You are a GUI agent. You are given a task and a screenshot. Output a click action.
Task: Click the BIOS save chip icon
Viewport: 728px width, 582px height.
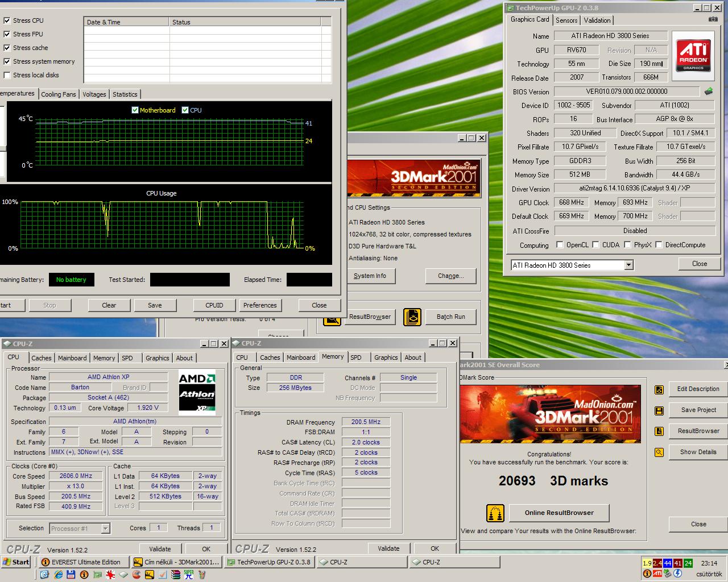pyautogui.click(x=709, y=92)
